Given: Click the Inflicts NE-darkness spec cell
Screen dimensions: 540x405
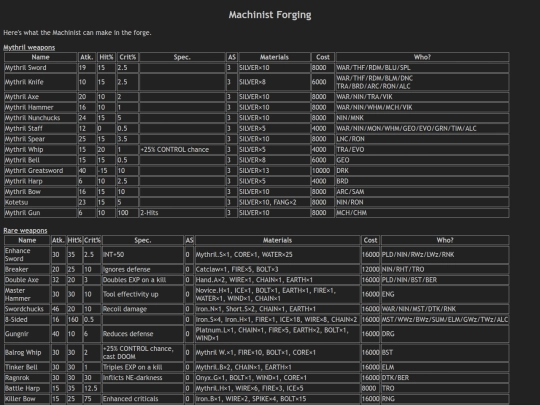Looking at the screenshot, I should (x=143, y=378).
